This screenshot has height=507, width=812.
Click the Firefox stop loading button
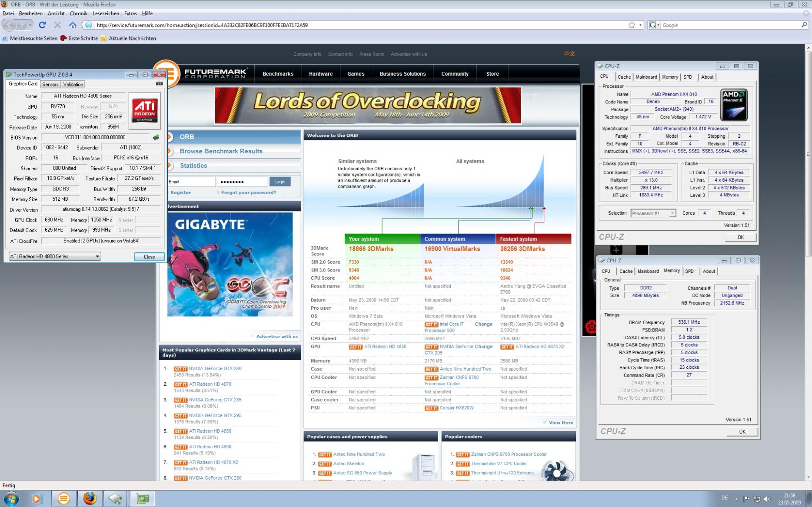click(57, 25)
